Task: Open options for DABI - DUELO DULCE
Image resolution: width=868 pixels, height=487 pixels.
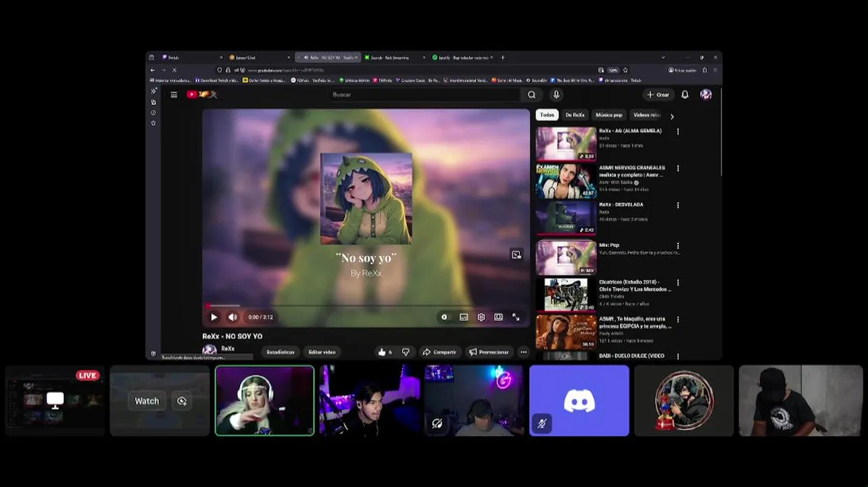Action: pos(678,356)
